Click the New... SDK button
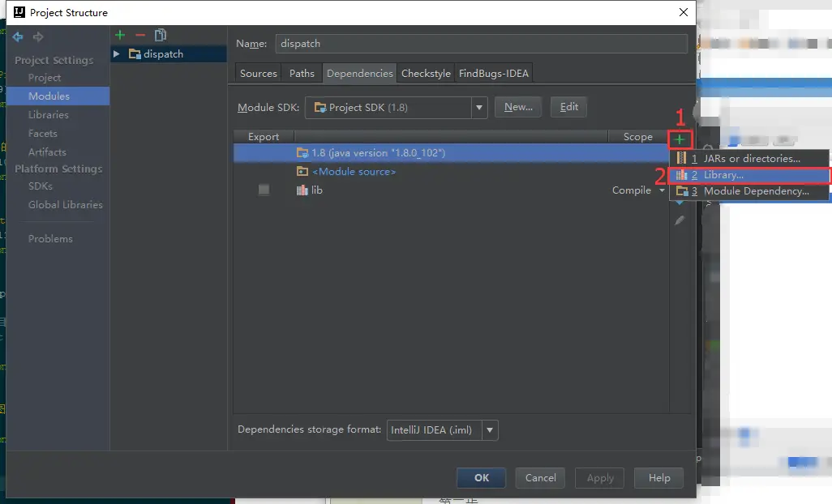This screenshot has height=504, width=832. click(x=518, y=107)
